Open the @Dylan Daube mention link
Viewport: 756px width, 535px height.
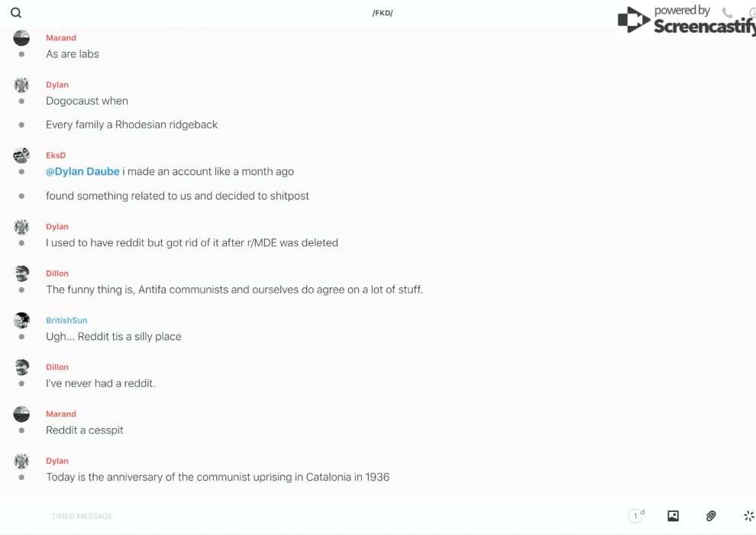(82, 171)
